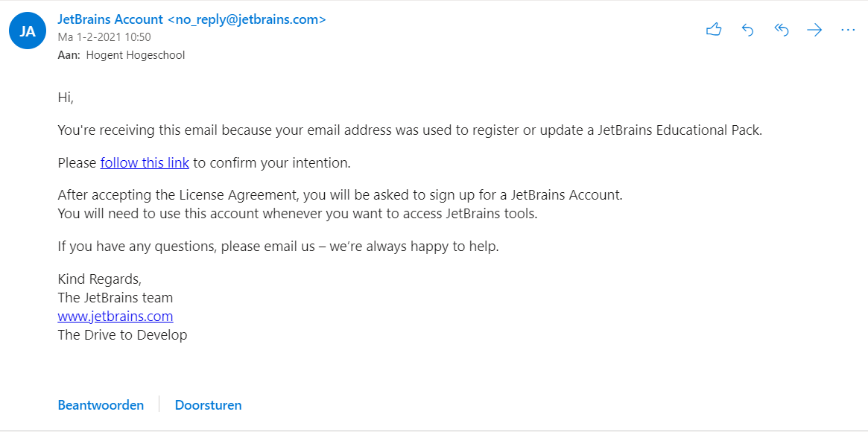Click the Ma 1-2-2021 10:50 timestamp

pyautogui.click(x=104, y=37)
